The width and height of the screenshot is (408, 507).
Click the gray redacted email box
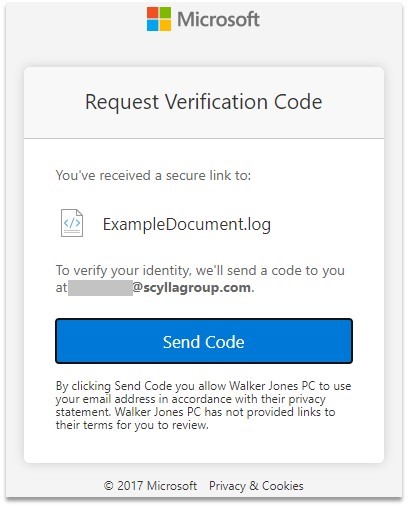(100, 288)
